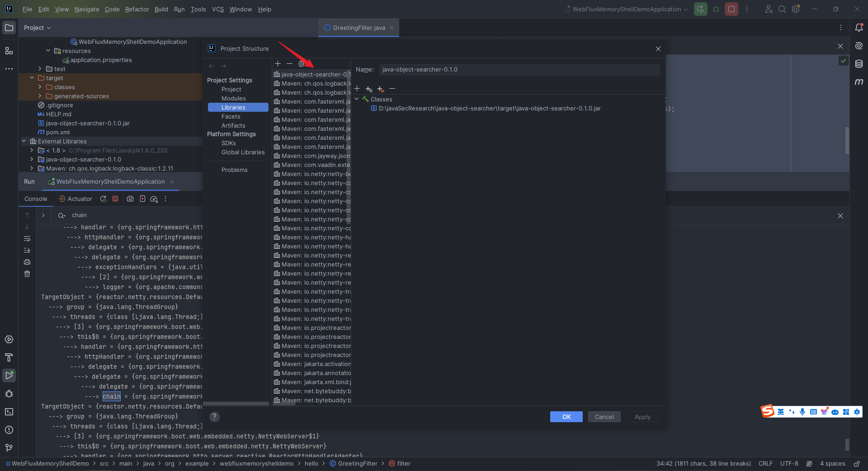Open the run configuration dropdown
This screenshot has height=471, width=868.
[626, 9]
